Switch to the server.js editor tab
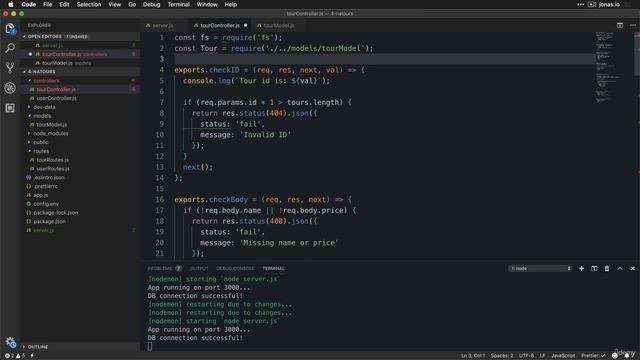This screenshot has width=640, height=360. (x=163, y=25)
